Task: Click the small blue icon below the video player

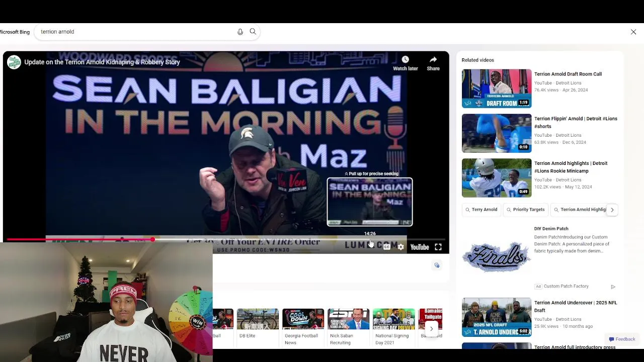Action: pyautogui.click(x=437, y=265)
